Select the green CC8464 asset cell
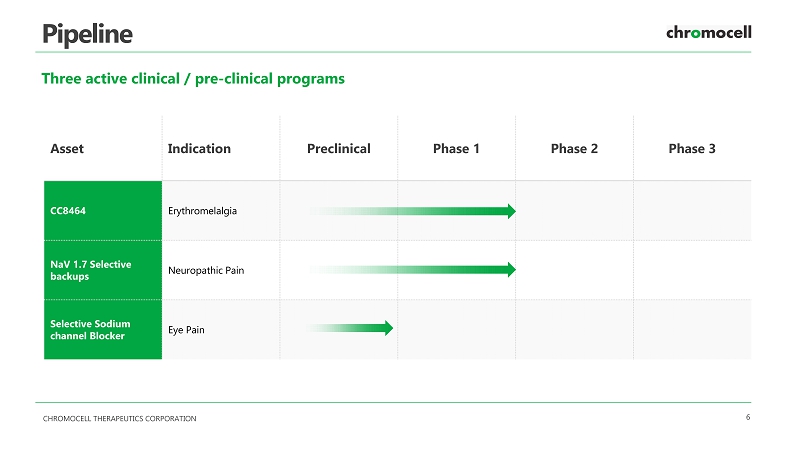Image resolution: width=800 pixels, height=449 pixels. [x=102, y=211]
